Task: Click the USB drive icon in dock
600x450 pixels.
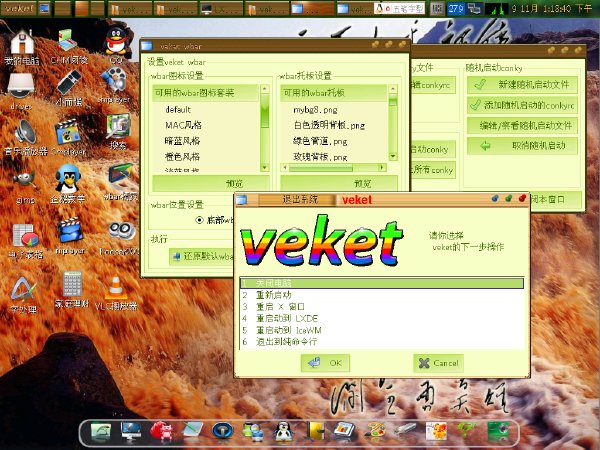Action: coord(405,429)
